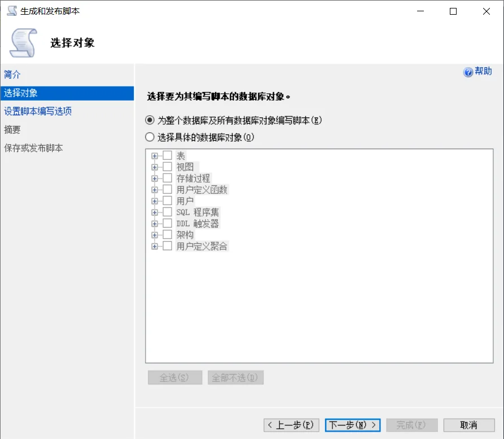Viewport: 504px width, 439px height.
Task: Check the DDL 触发器 checkbox
Action: click(x=168, y=223)
